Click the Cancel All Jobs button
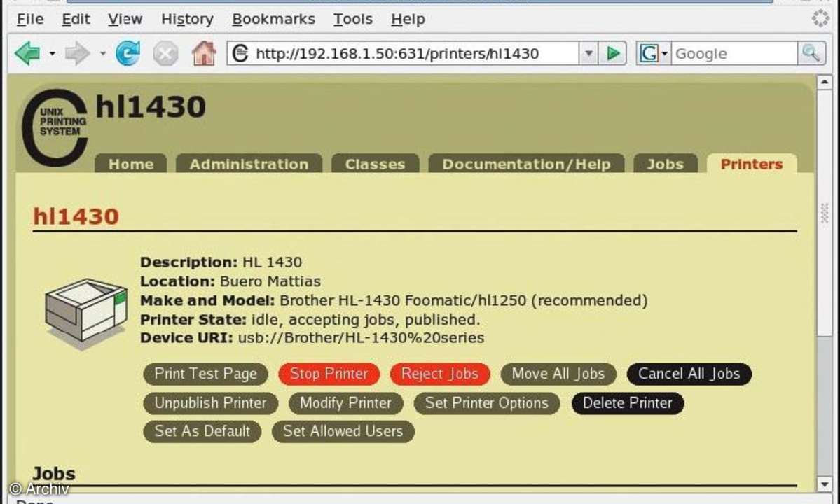This screenshot has height=504, width=840. point(689,374)
